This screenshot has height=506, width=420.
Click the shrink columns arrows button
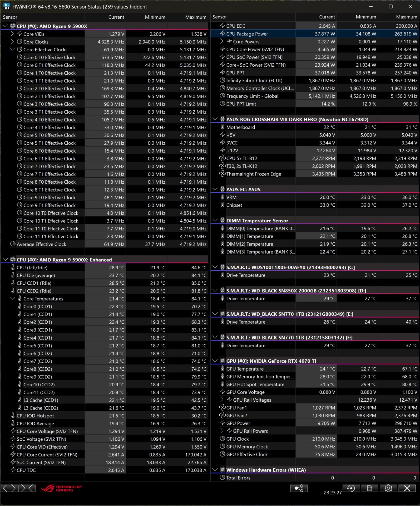point(27,488)
